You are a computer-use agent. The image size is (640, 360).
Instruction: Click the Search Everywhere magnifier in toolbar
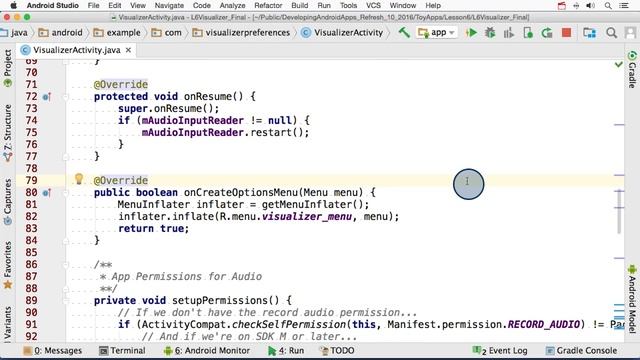611,33
